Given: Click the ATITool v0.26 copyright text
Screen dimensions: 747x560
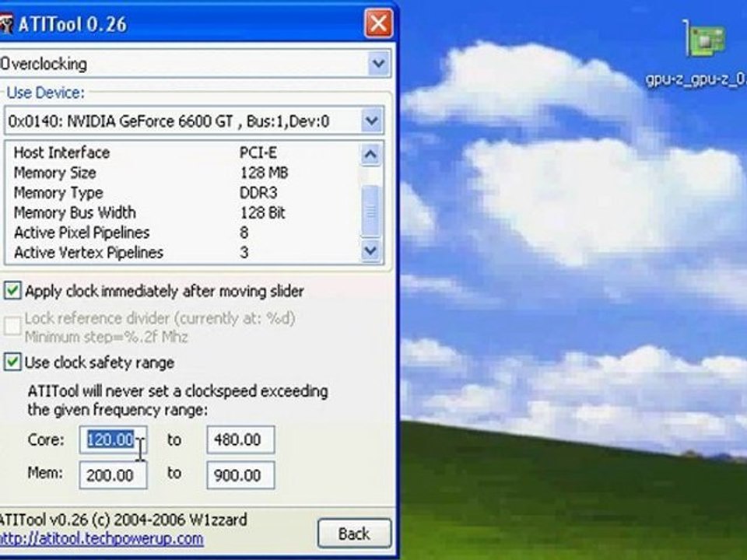Looking at the screenshot, I should point(123,519).
